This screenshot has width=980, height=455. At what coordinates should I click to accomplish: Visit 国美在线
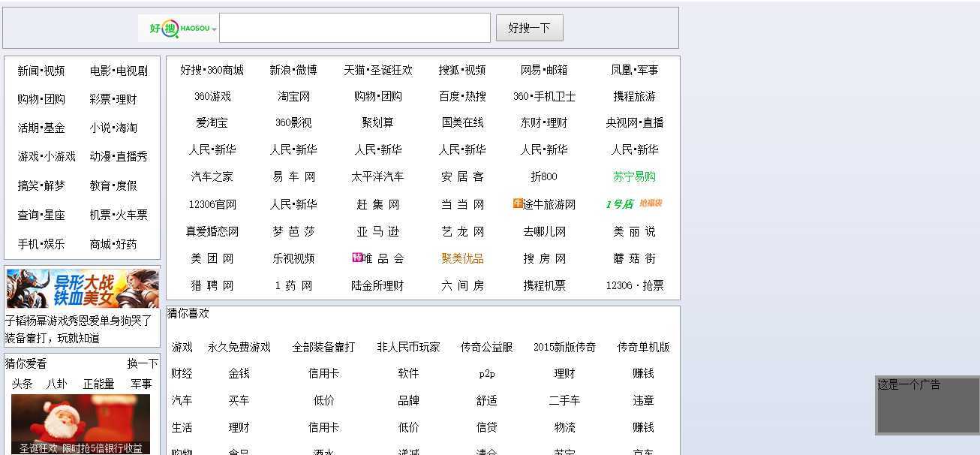click(x=462, y=122)
